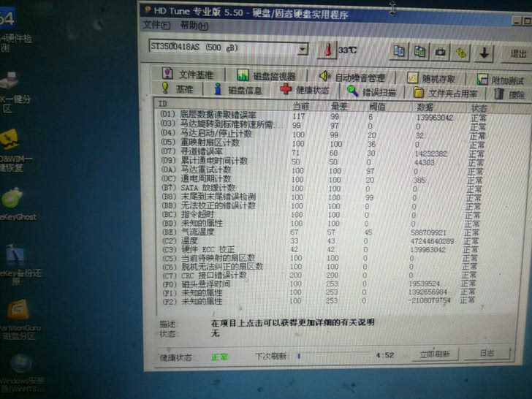Switch to the 附加测试 tab

(501, 80)
